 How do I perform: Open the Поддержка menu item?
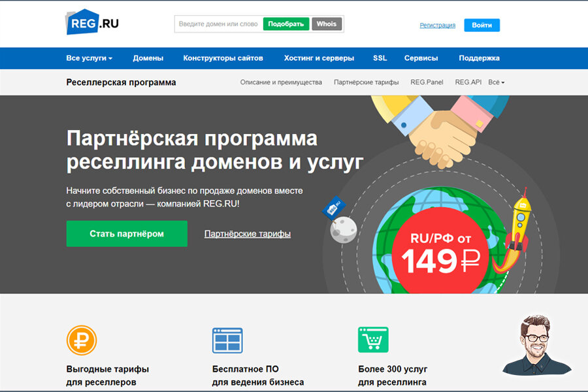pos(480,58)
